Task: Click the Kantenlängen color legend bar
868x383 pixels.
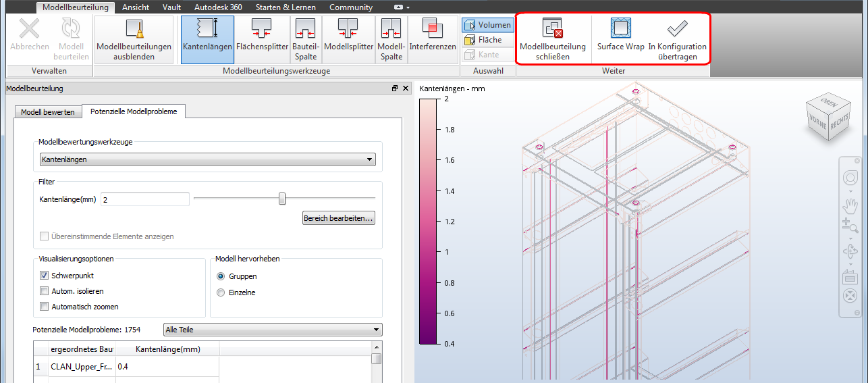Action: pos(429,221)
